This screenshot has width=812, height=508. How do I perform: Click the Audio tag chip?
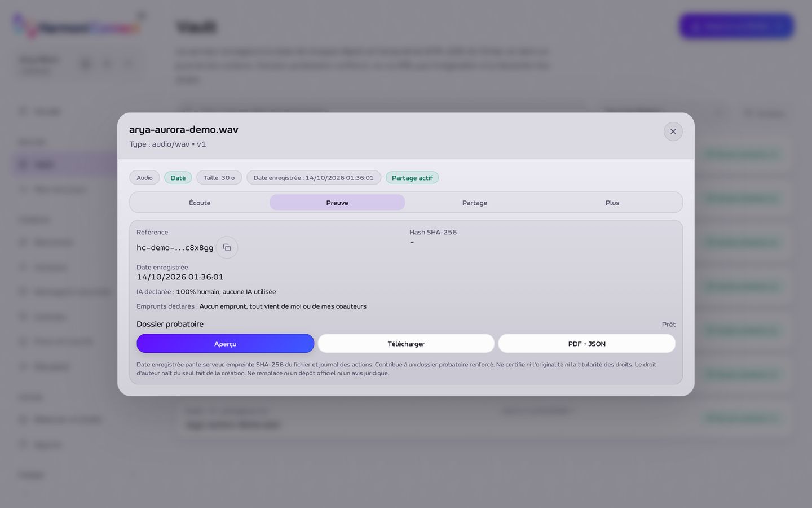coord(144,178)
